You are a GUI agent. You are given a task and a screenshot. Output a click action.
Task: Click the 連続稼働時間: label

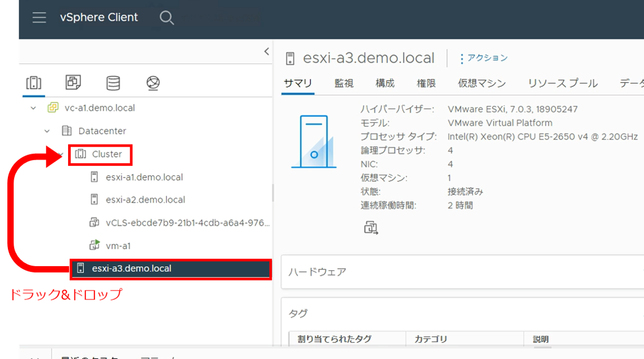point(389,205)
